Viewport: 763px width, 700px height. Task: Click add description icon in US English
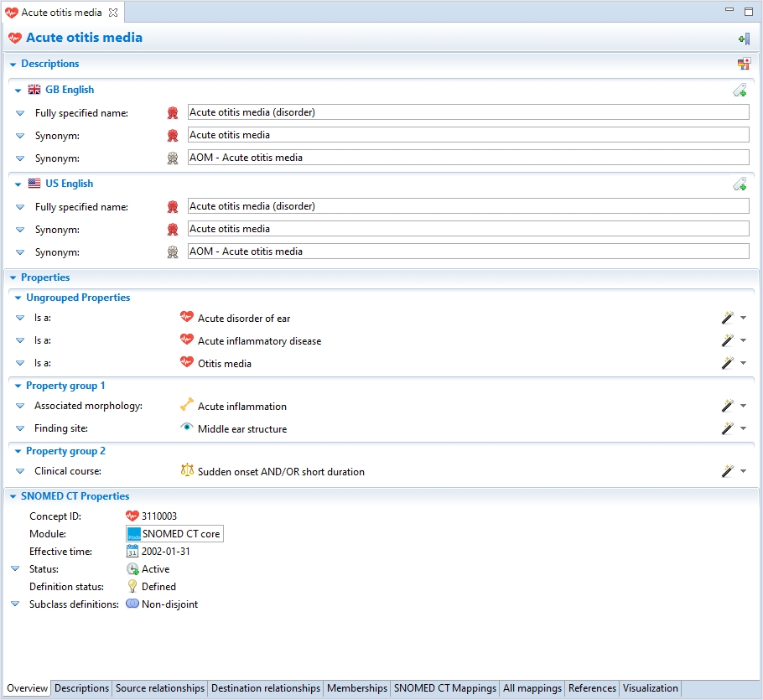(740, 184)
